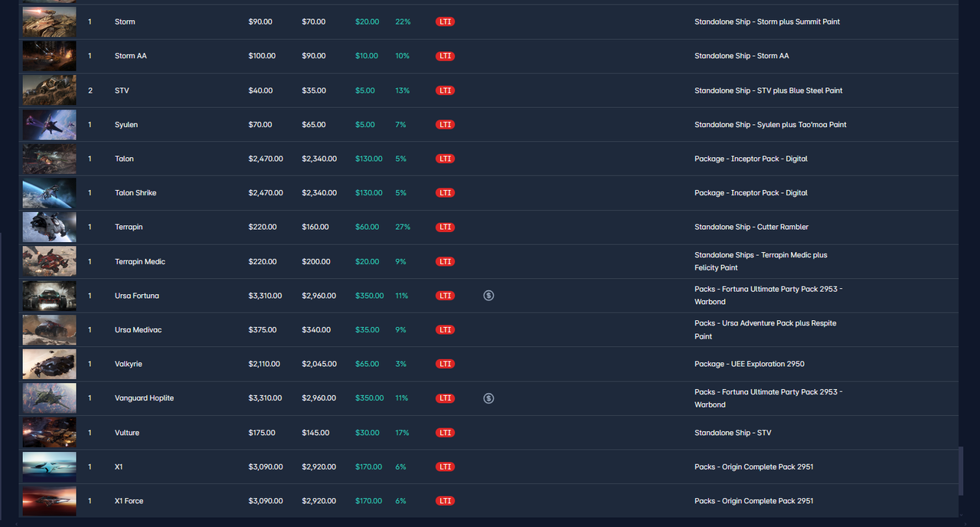Select the Storm AA ship name
Screen dimensions: 980x527
[x=130, y=56]
